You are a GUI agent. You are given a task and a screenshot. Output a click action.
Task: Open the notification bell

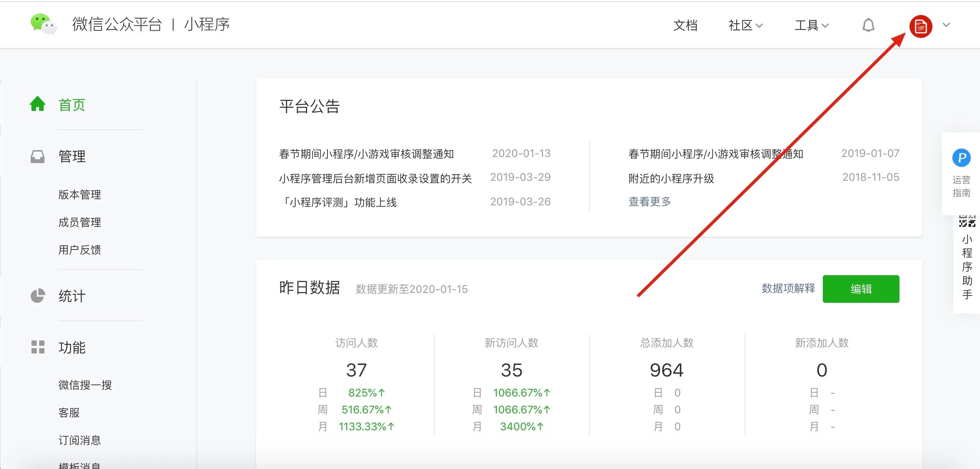pyautogui.click(x=868, y=25)
